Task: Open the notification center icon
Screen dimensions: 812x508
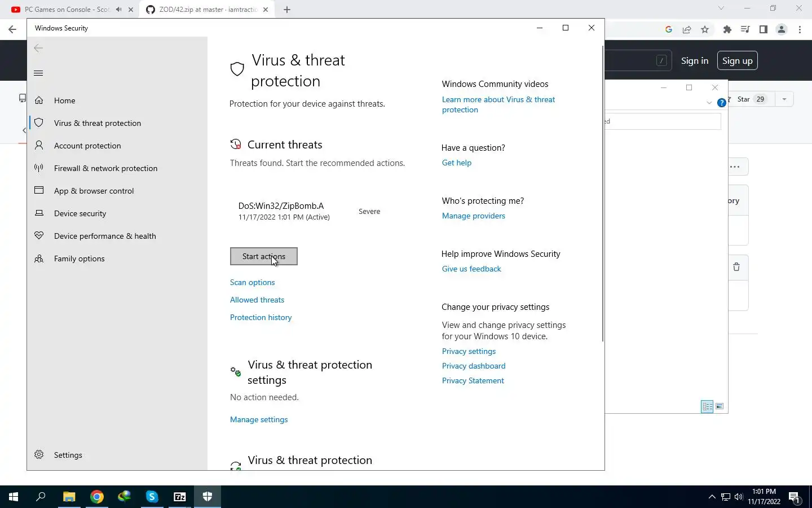Action: [794, 497]
